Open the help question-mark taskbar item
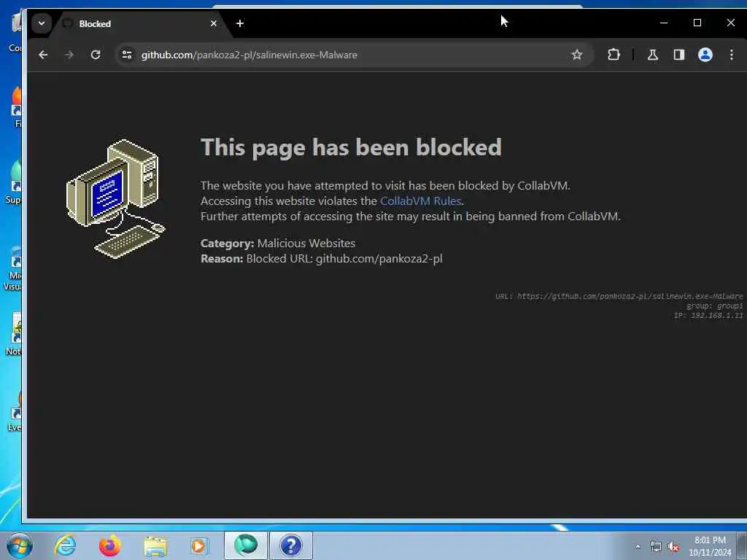This screenshot has height=560, width=747. pyautogui.click(x=290, y=545)
